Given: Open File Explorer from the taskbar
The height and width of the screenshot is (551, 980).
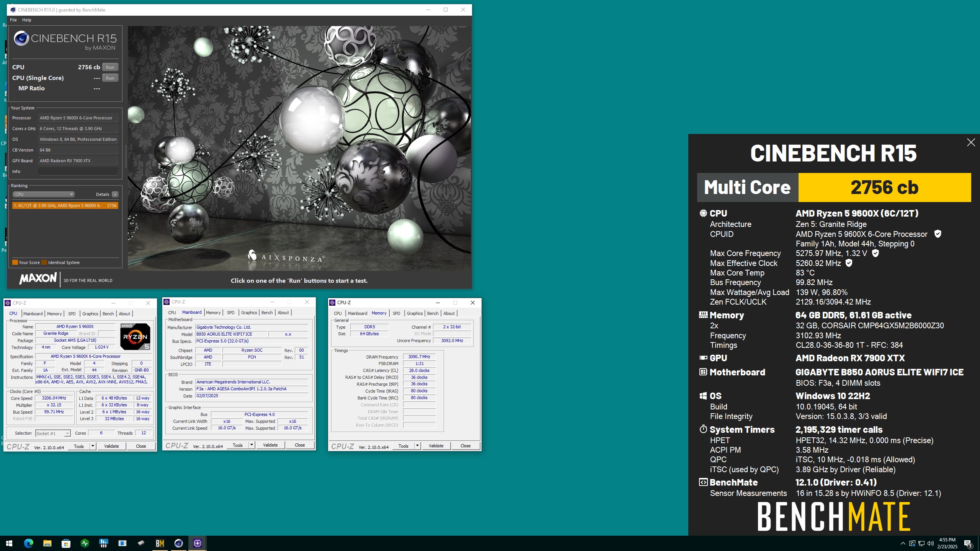Looking at the screenshot, I should coord(47,543).
